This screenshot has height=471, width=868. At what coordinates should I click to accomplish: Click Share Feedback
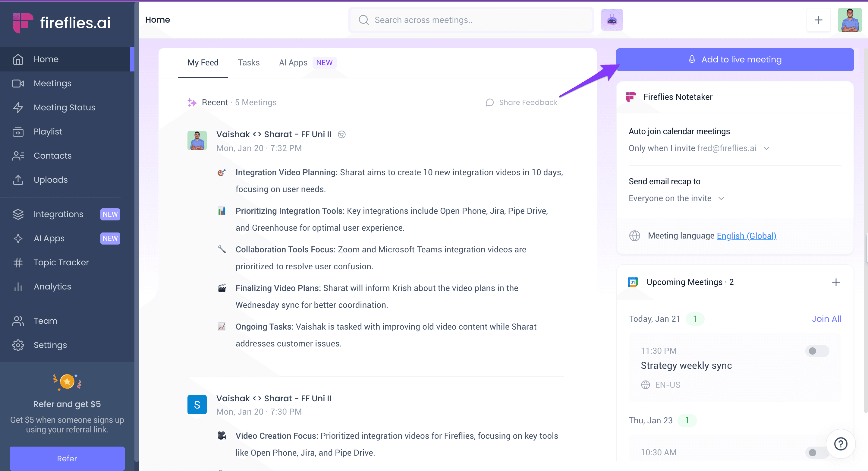click(x=521, y=103)
